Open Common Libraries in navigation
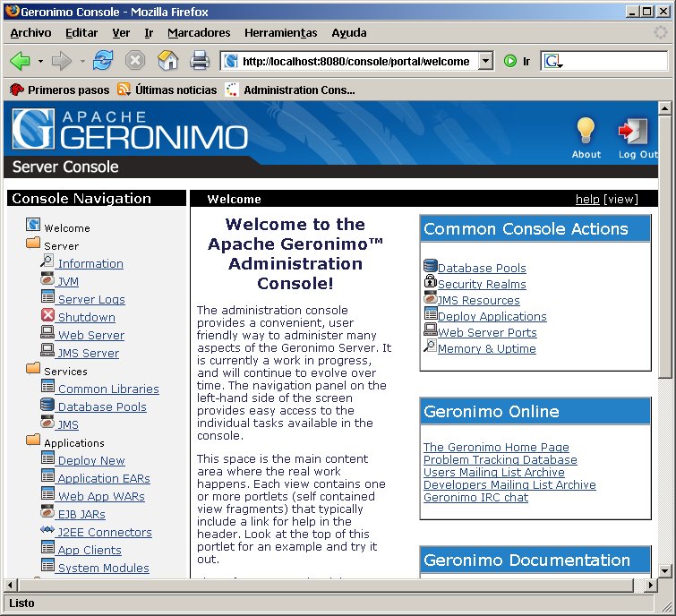The image size is (676, 616). pos(108,389)
